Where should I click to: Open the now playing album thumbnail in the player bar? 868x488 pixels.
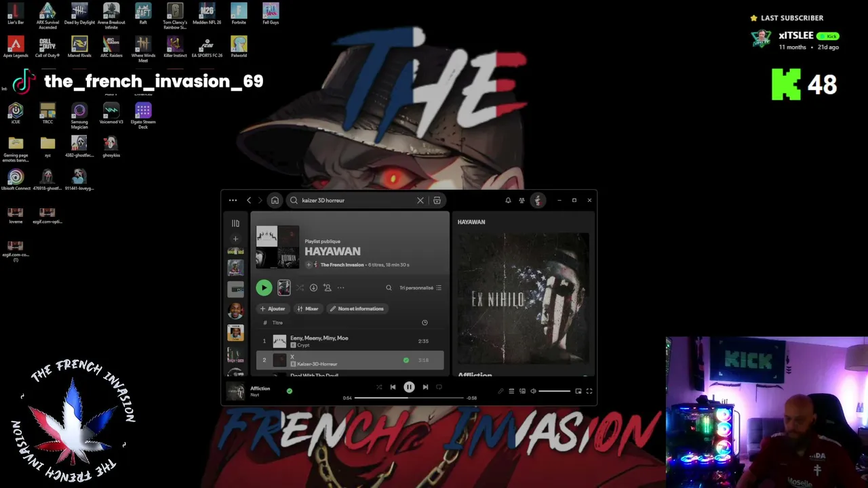[x=235, y=391]
